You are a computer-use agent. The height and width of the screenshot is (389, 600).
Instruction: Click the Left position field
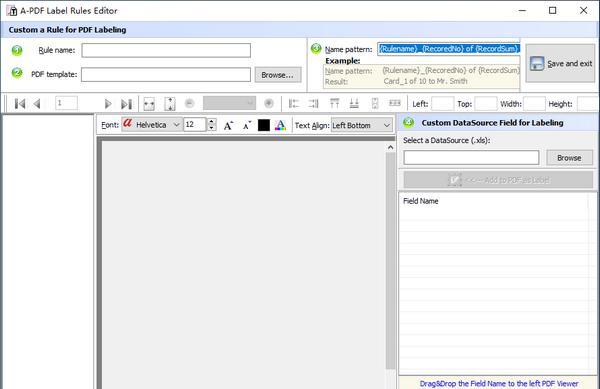pos(442,104)
